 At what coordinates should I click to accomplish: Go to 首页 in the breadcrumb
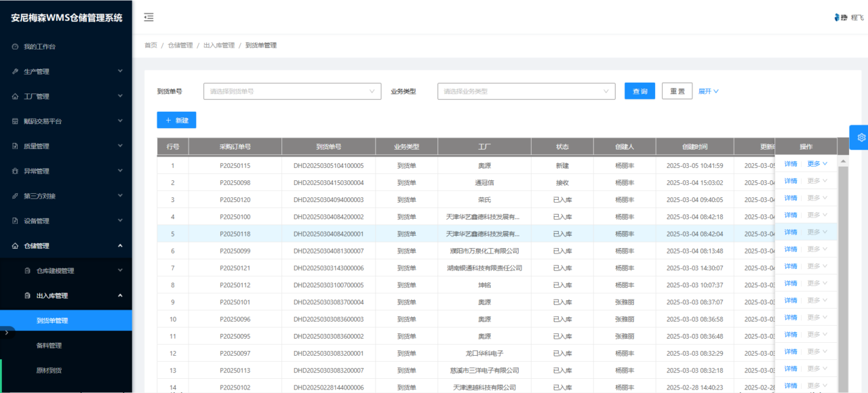(151, 45)
